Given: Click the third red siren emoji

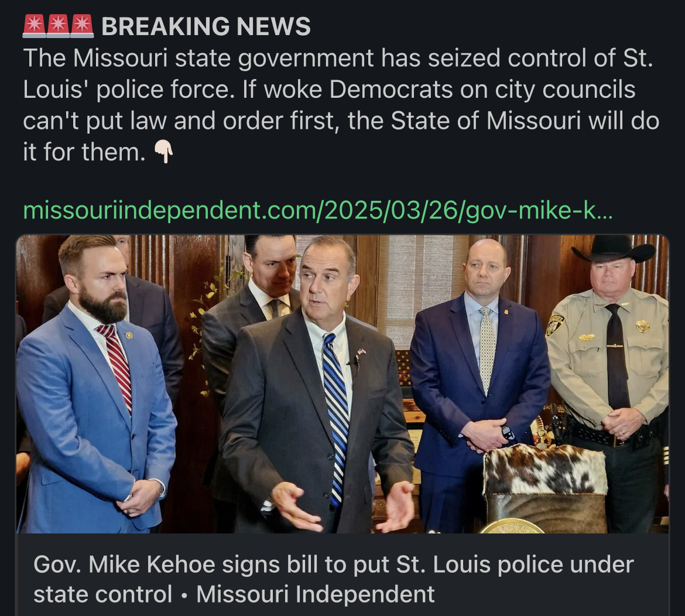Looking at the screenshot, I should coord(82,26).
